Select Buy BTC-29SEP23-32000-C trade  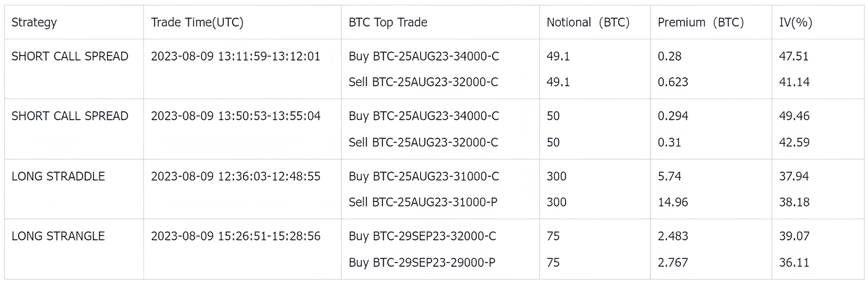(422, 237)
